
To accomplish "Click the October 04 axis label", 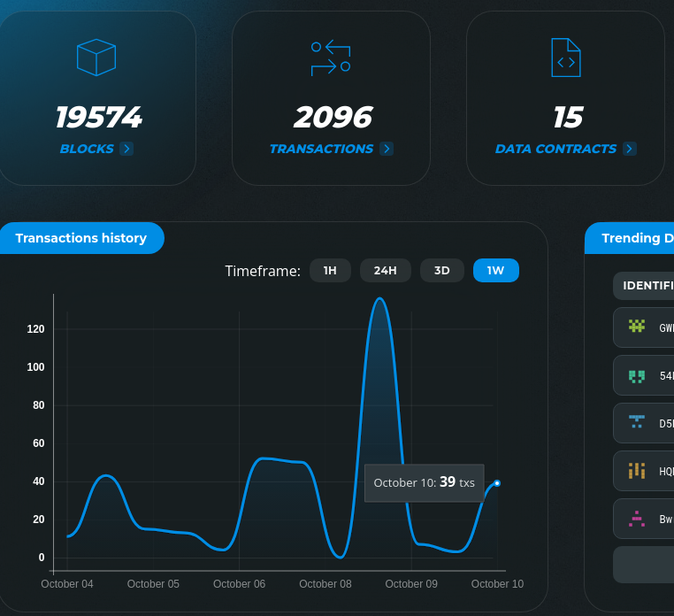I will 67,584.
